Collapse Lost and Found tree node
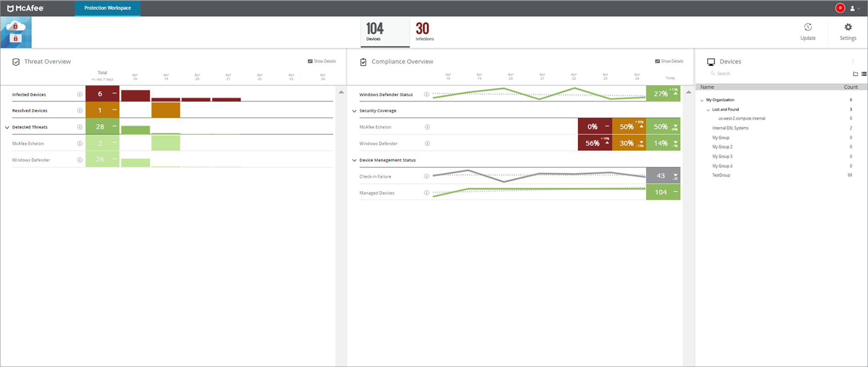Image resolution: width=868 pixels, height=367 pixels. pyautogui.click(x=708, y=110)
